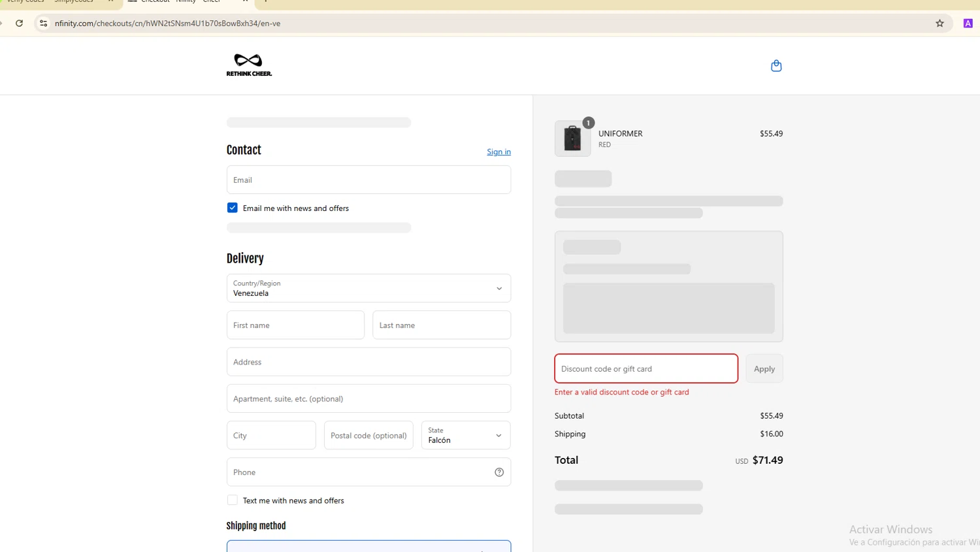
Task: Click the Contact heading
Action: pos(244,150)
